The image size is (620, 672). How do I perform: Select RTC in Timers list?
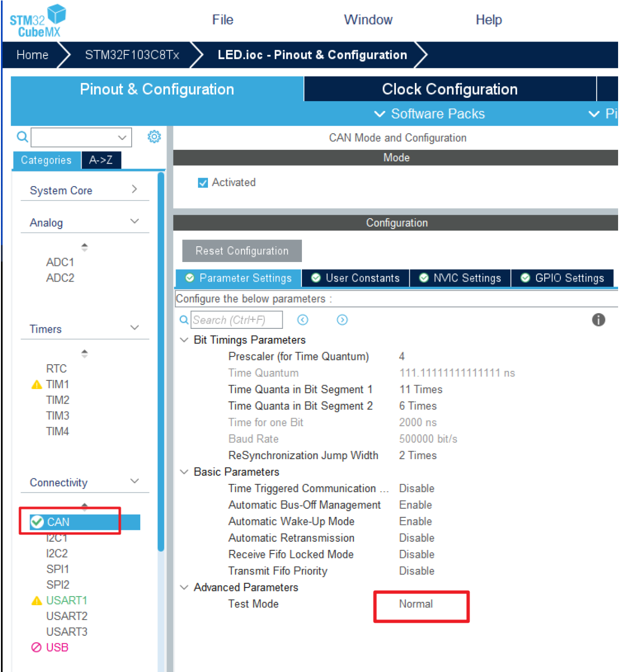coord(56,368)
